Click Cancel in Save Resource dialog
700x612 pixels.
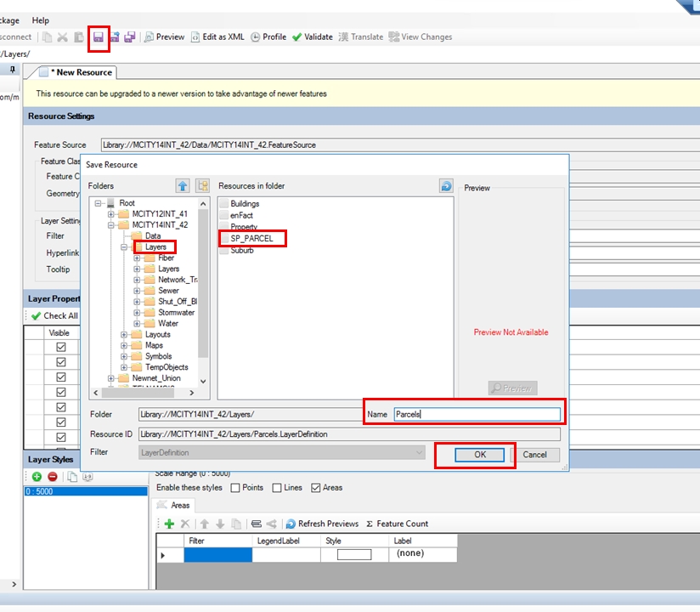coord(534,455)
